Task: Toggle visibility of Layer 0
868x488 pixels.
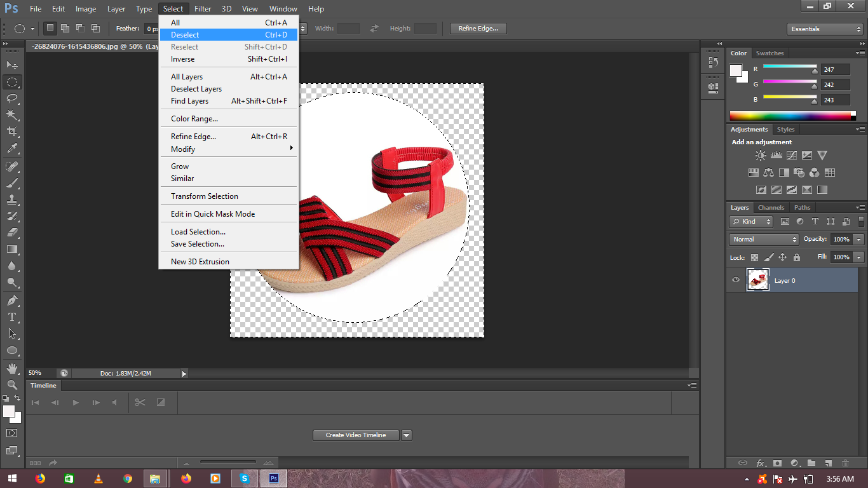Action: [x=736, y=280]
